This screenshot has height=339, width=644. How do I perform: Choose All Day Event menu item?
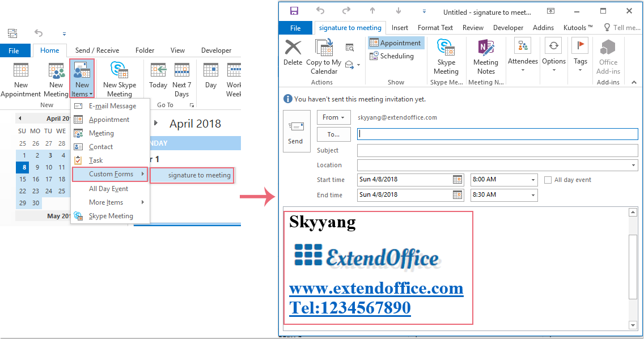[109, 189]
